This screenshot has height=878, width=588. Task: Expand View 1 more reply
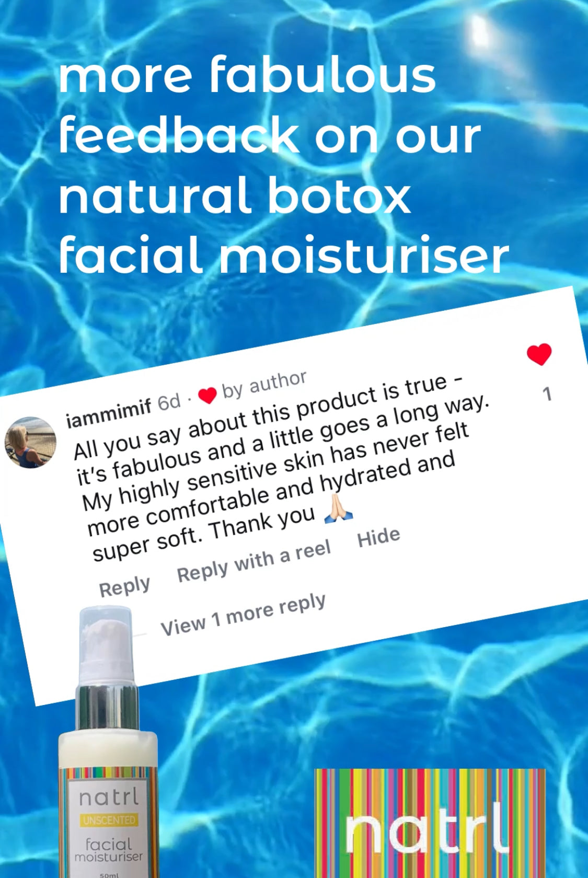pyautogui.click(x=243, y=615)
